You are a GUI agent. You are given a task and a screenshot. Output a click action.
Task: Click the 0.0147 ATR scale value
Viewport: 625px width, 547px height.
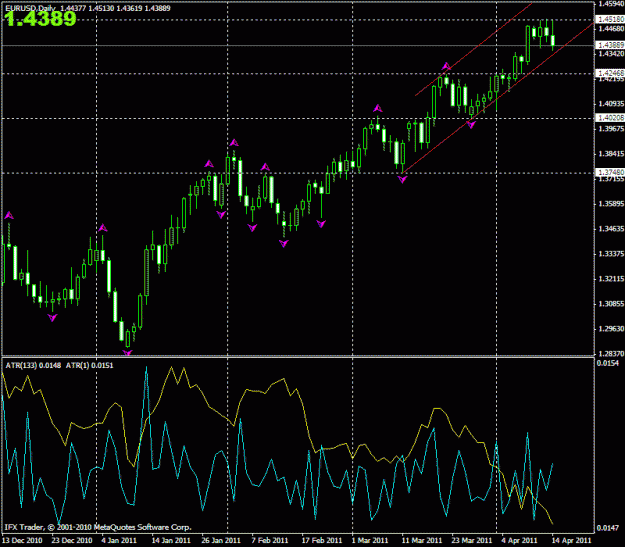click(x=608, y=528)
